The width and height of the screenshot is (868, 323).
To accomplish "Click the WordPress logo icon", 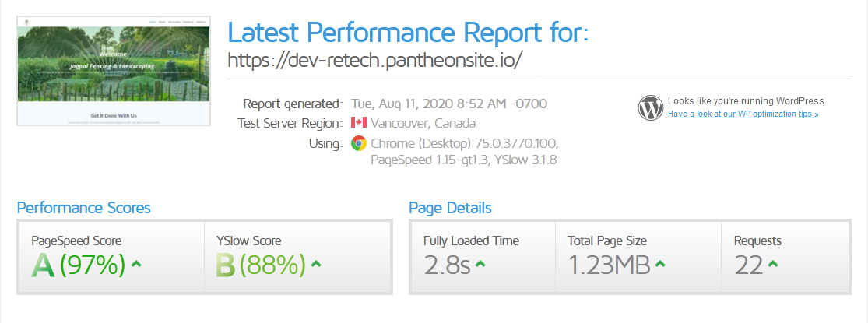I will coord(650,107).
